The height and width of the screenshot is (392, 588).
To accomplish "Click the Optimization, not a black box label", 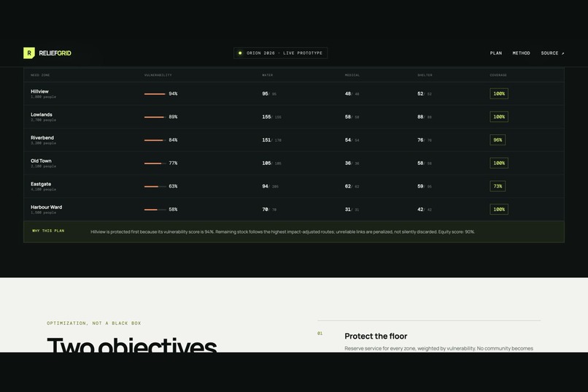I will [x=94, y=323].
